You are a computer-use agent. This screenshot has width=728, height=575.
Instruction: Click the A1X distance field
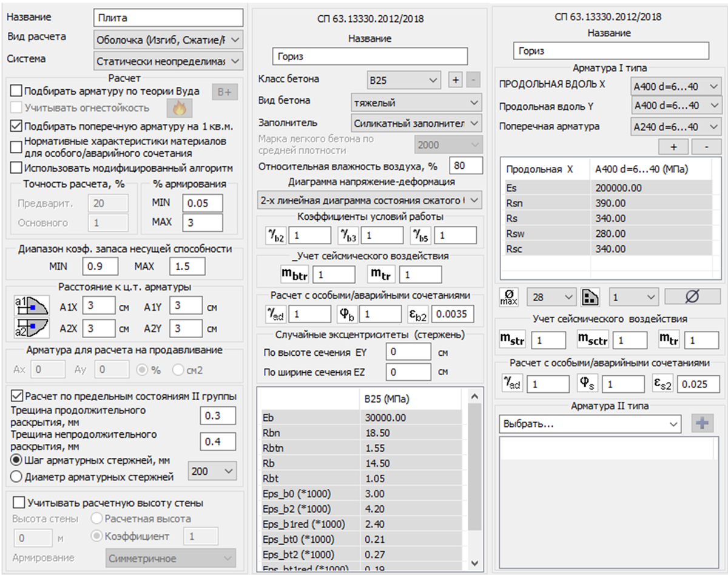99,305
